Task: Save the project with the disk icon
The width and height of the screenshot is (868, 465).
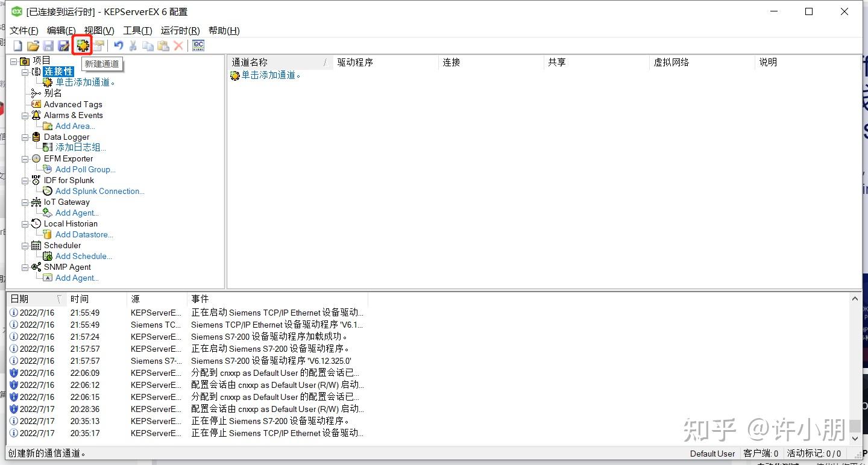Action: [48, 45]
